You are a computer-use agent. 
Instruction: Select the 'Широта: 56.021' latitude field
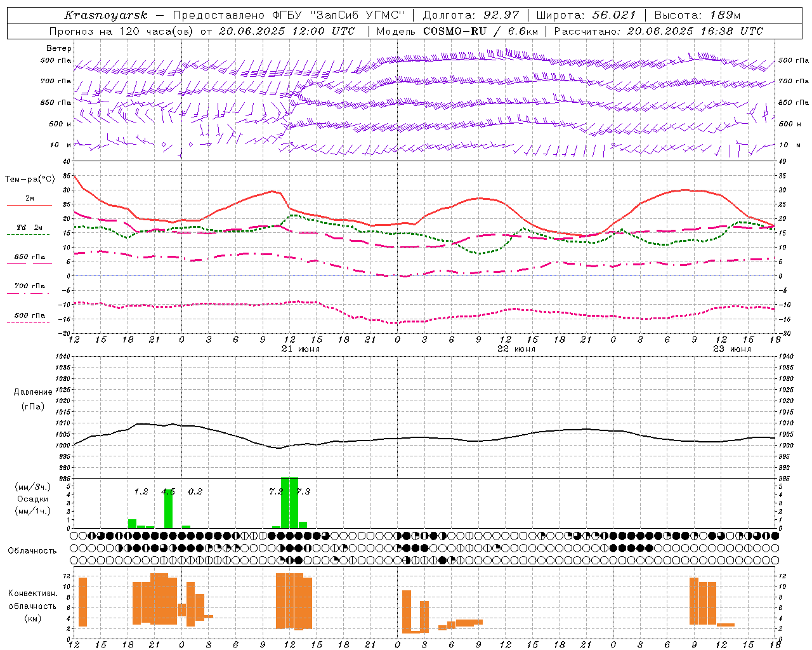(586, 15)
